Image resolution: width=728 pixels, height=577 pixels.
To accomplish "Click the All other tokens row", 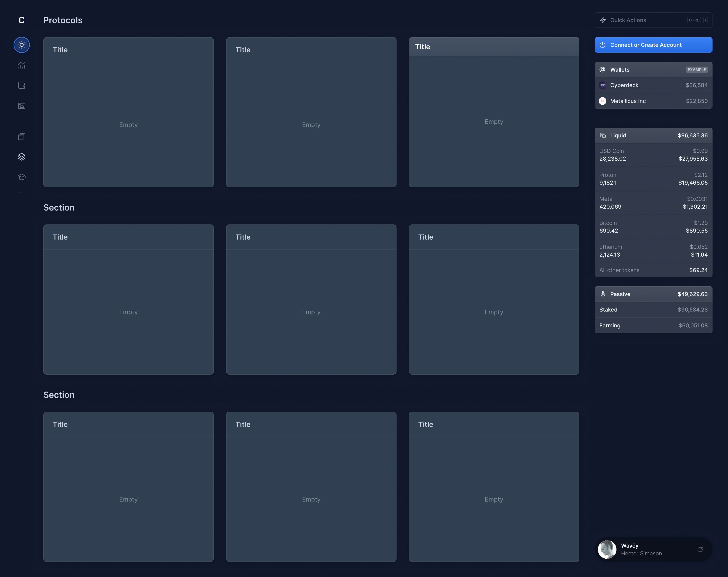I will (x=653, y=270).
